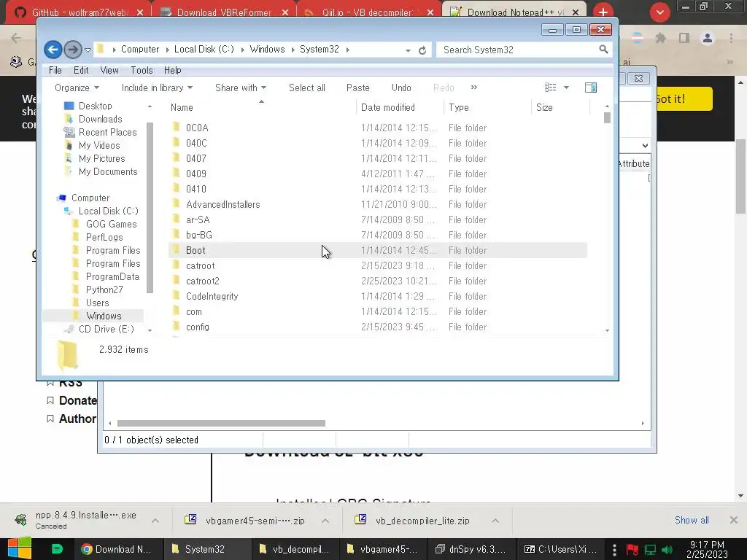Open a new browser tab

coord(603,12)
